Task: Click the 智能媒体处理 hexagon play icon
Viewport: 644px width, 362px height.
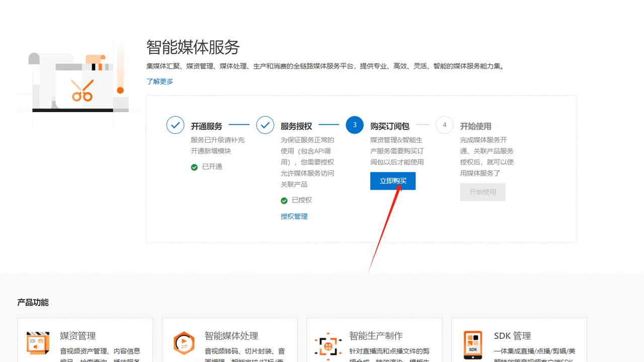Action: click(x=184, y=344)
